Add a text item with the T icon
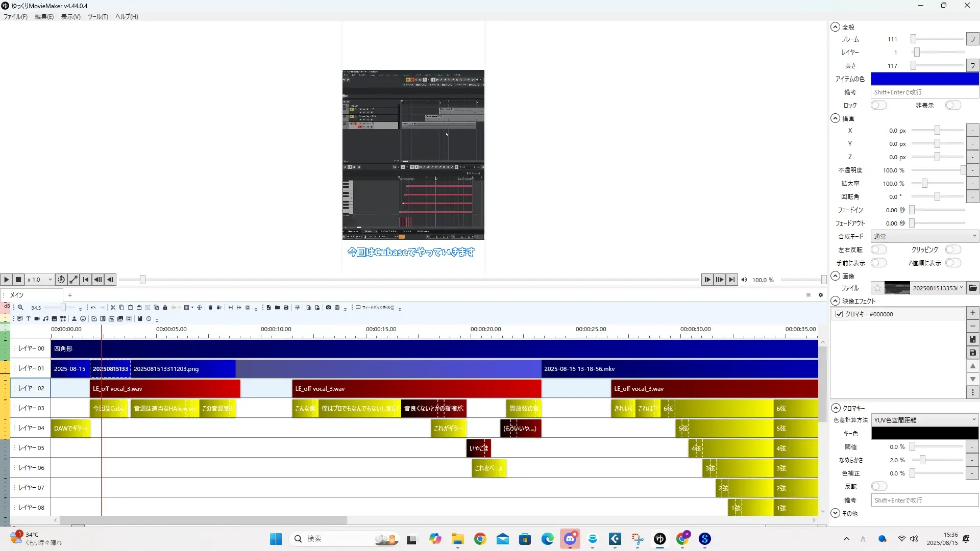This screenshot has height=551, width=980. 28,319
